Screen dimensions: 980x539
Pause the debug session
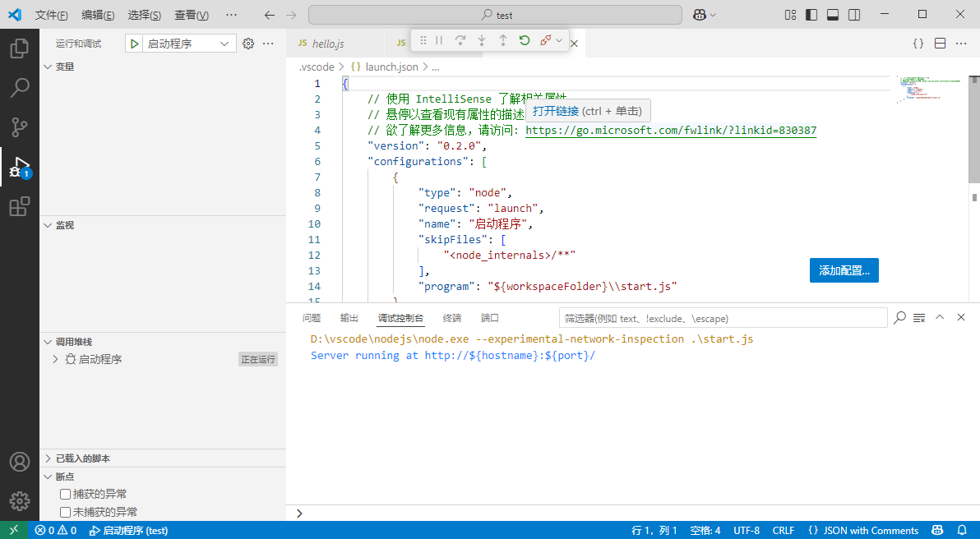click(439, 40)
